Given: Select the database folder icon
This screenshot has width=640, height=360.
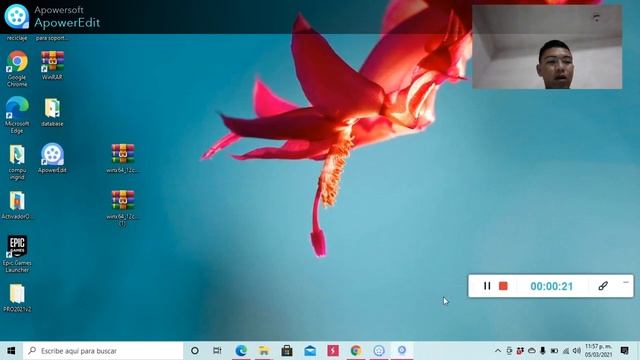Looking at the screenshot, I should (x=52, y=112).
